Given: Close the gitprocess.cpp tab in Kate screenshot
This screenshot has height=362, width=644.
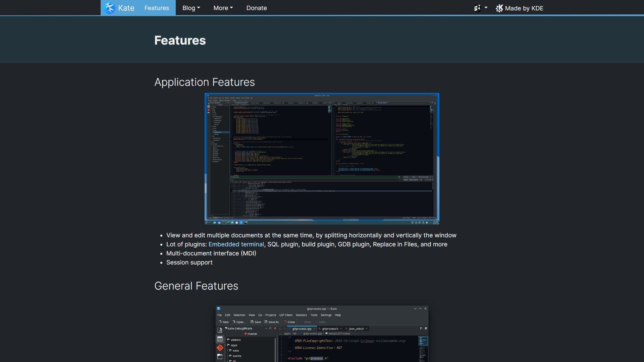Looking at the screenshot, I should click(x=314, y=328).
